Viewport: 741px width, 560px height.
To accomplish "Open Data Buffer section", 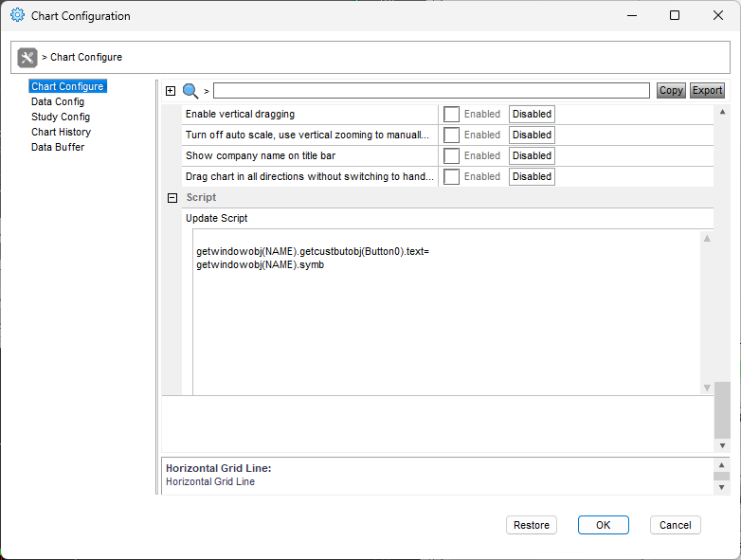I will point(58,147).
